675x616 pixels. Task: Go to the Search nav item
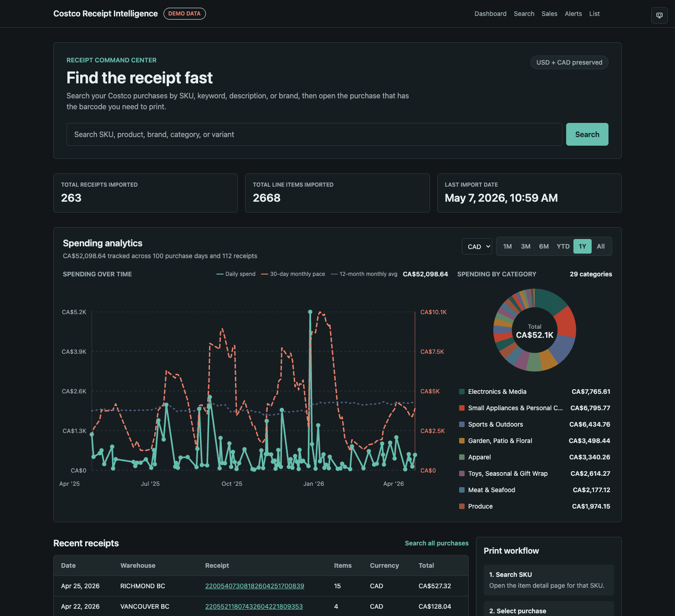[x=524, y=14]
